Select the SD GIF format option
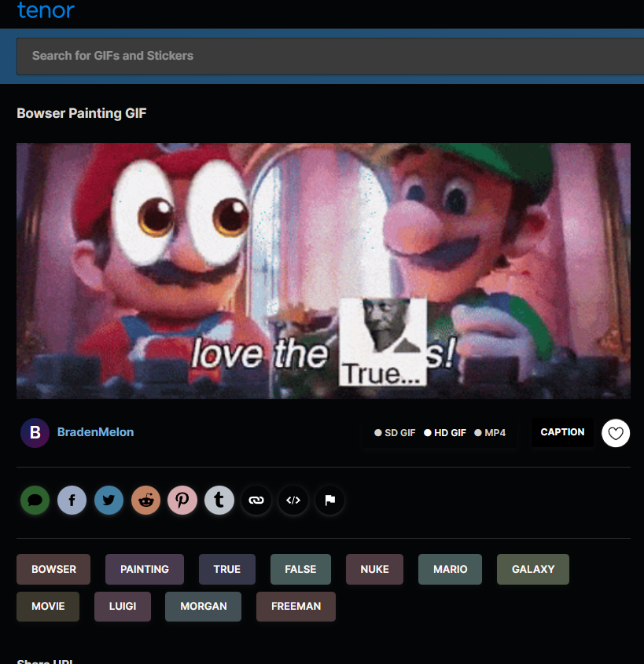The image size is (644, 664). tap(395, 433)
